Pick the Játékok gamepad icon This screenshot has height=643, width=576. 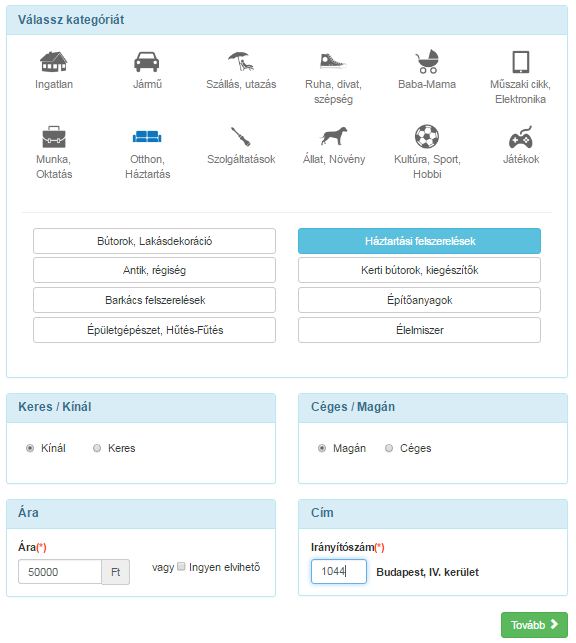(521, 137)
